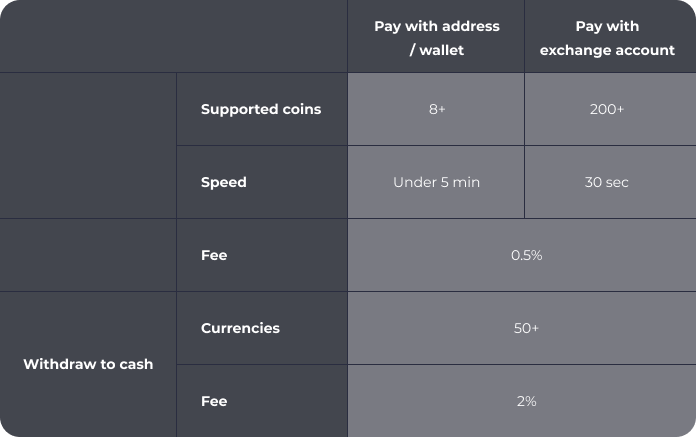Screen dimensions: 696x437
Task: Select the 'Supported coins' row label
Action: [261, 109]
